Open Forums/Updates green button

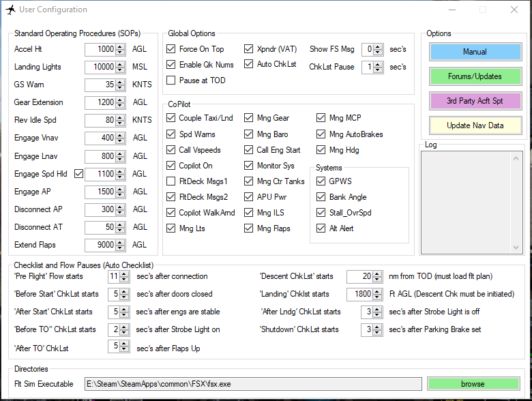(x=475, y=76)
